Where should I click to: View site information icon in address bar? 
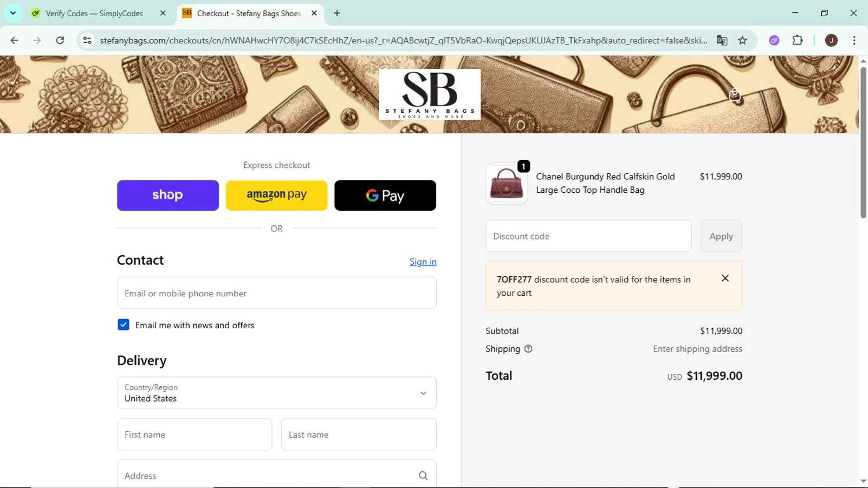[87, 41]
